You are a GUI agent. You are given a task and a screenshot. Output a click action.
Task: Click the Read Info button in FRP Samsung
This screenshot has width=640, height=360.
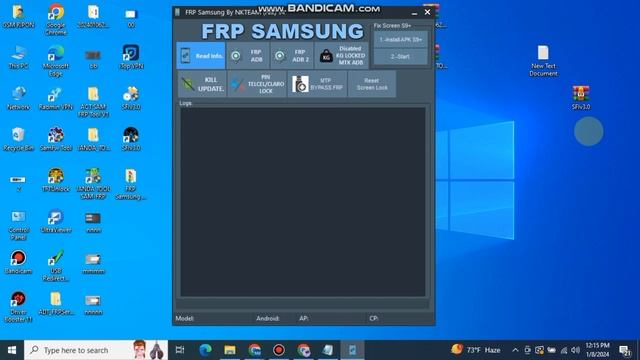coord(201,56)
